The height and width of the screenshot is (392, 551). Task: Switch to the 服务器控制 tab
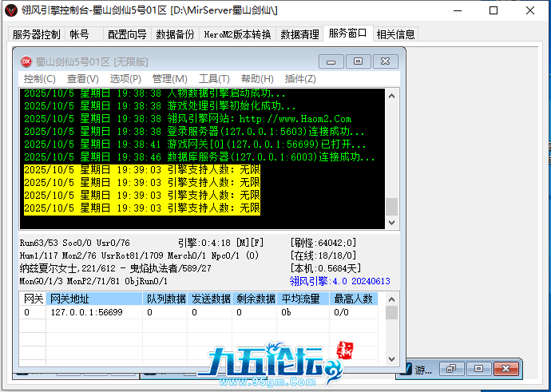tap(36, 34)
